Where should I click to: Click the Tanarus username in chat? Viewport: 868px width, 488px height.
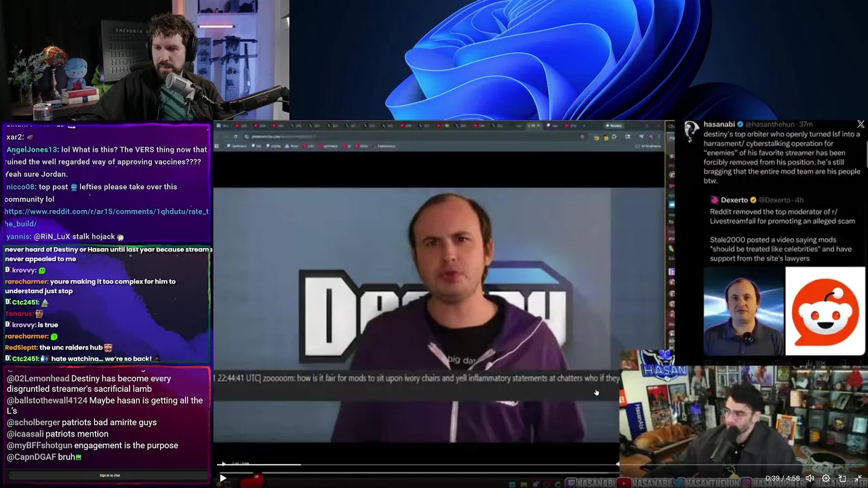19,314
